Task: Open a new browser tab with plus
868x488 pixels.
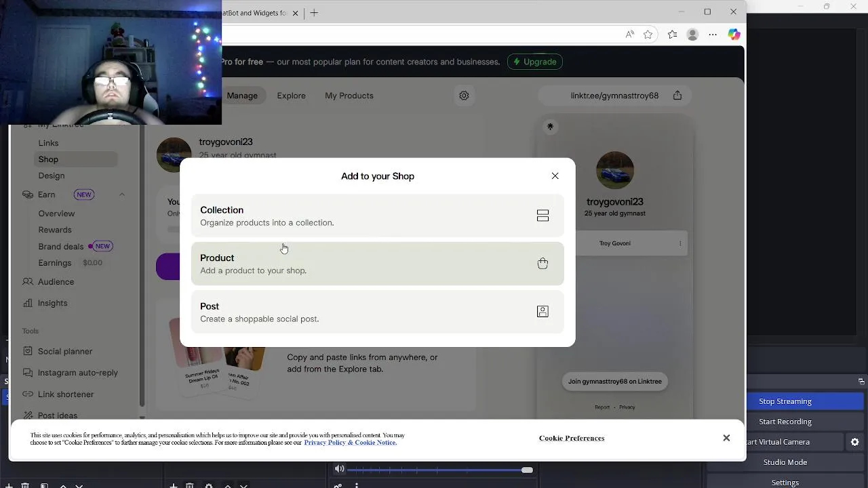Action: tap(314, 13)
